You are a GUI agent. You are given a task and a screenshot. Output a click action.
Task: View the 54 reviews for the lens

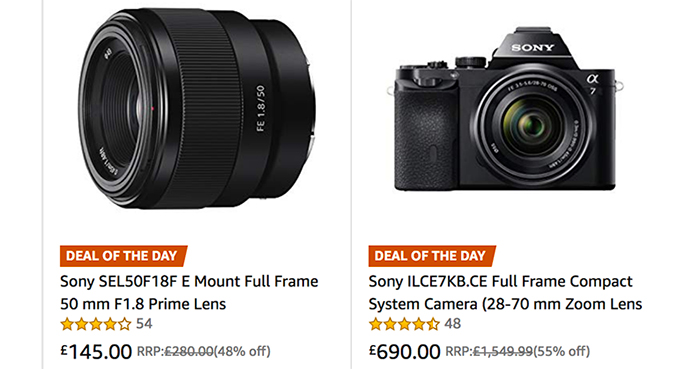pos(144,323)
